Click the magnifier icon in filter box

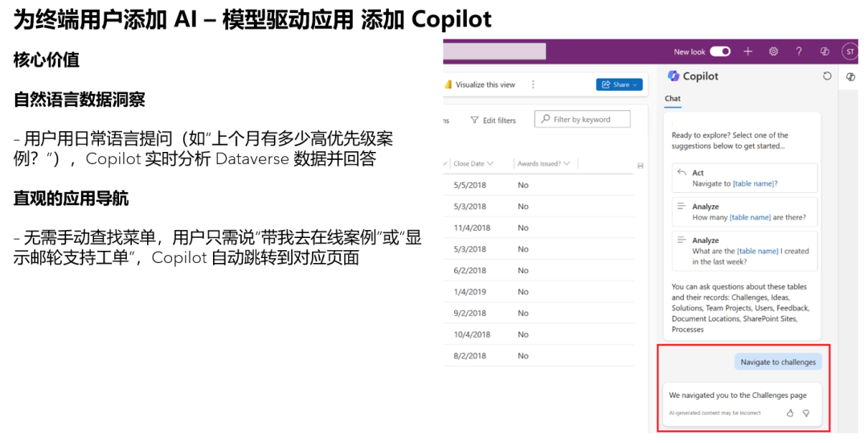pyautogui.click(x=546, y=119)
